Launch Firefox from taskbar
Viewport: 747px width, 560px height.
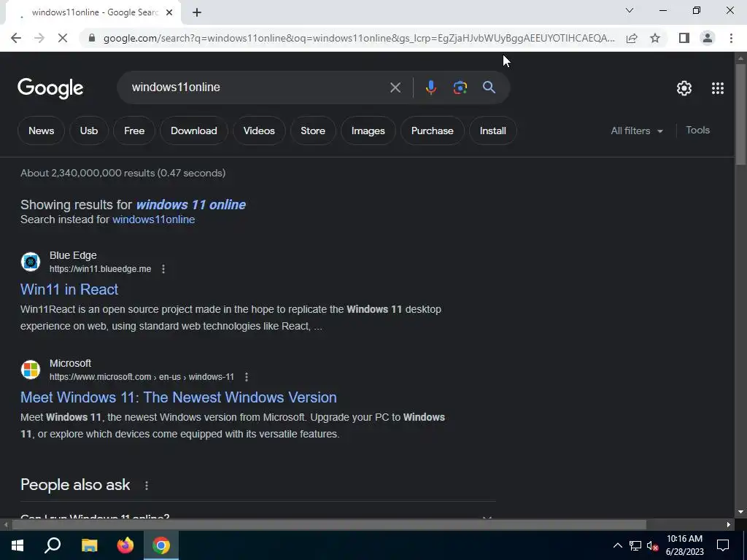click(125, 545)
